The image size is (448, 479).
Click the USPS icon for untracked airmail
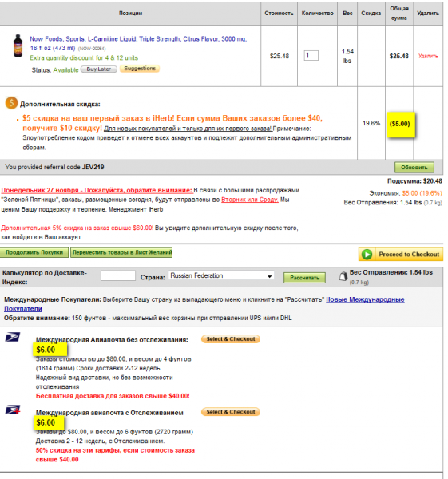[13, 337]
